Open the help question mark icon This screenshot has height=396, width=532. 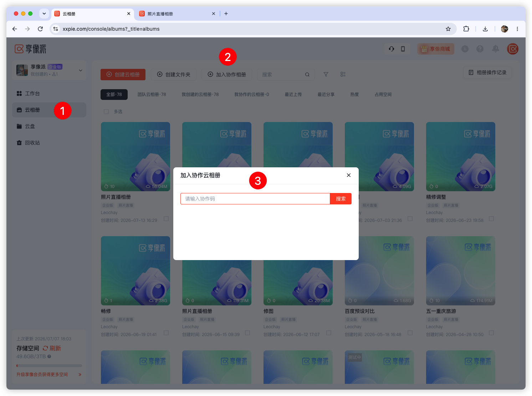480,49
